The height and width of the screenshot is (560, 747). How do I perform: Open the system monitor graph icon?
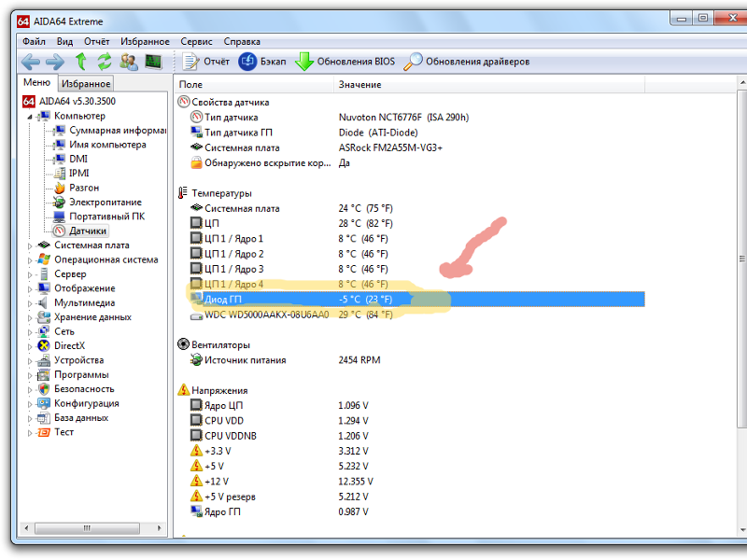(x=153, y=62)
